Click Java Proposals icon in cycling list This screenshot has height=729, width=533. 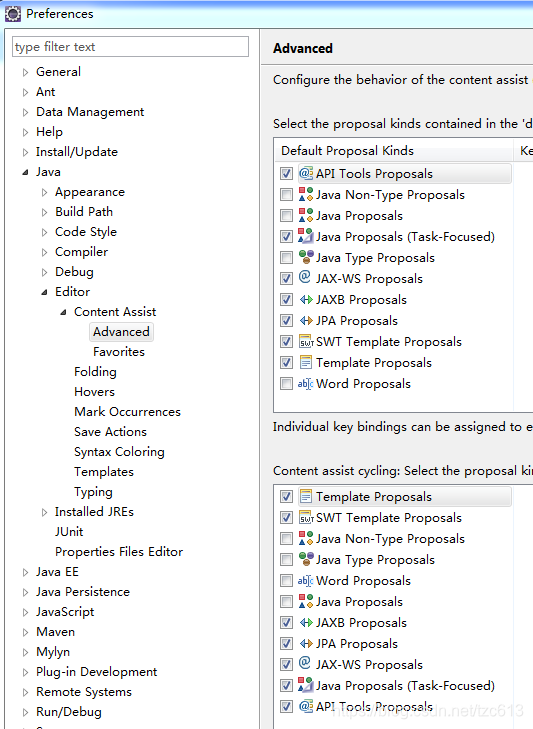(x=306, y=602)
